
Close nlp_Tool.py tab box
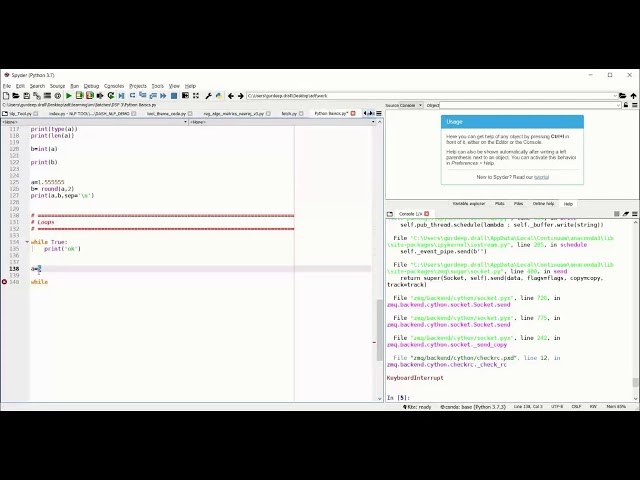pyautogui.click(x=36, y=113)
